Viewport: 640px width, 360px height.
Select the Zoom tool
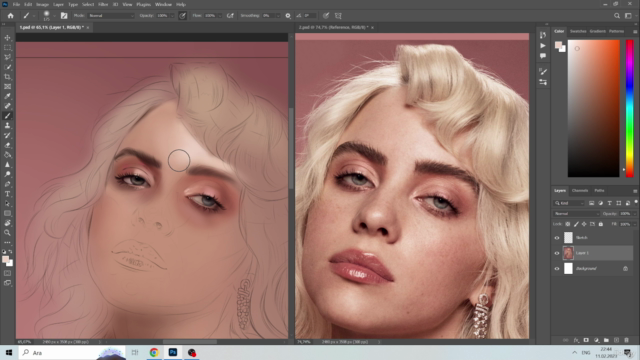coord(7,233)
